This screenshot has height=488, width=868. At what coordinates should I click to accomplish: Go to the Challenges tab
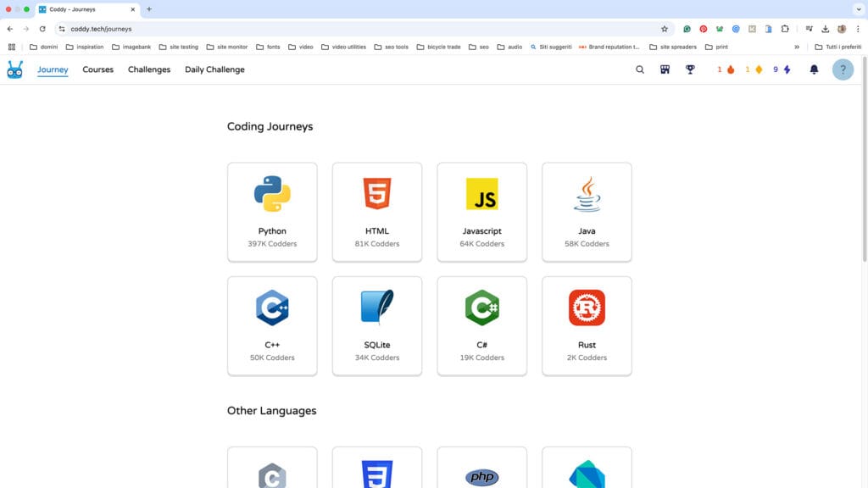tap(149, 69)
